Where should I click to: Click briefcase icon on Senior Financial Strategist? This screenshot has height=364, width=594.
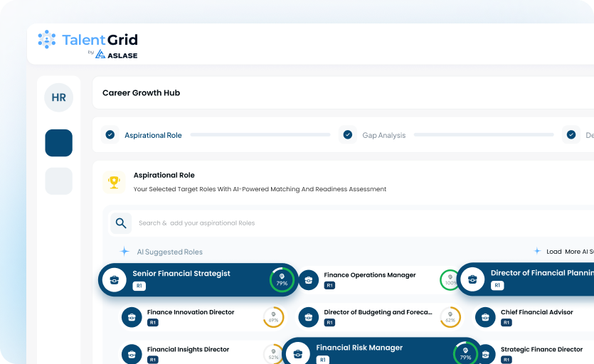coord(115,280)
